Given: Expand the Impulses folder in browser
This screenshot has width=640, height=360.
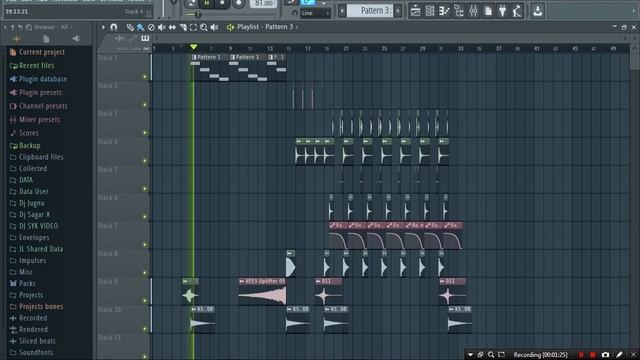Looking at the screenshot, I should click(x=28, y=260).
